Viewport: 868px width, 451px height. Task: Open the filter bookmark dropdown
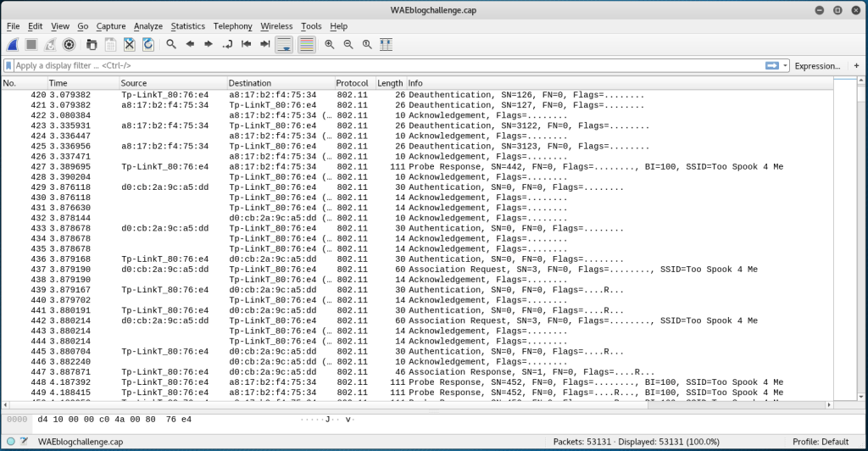tap(8, 65)
